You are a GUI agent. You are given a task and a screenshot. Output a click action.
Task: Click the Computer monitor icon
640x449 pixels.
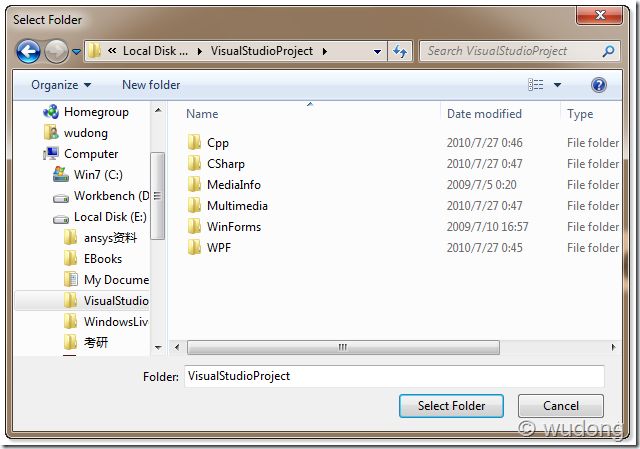tap(51, 153)
